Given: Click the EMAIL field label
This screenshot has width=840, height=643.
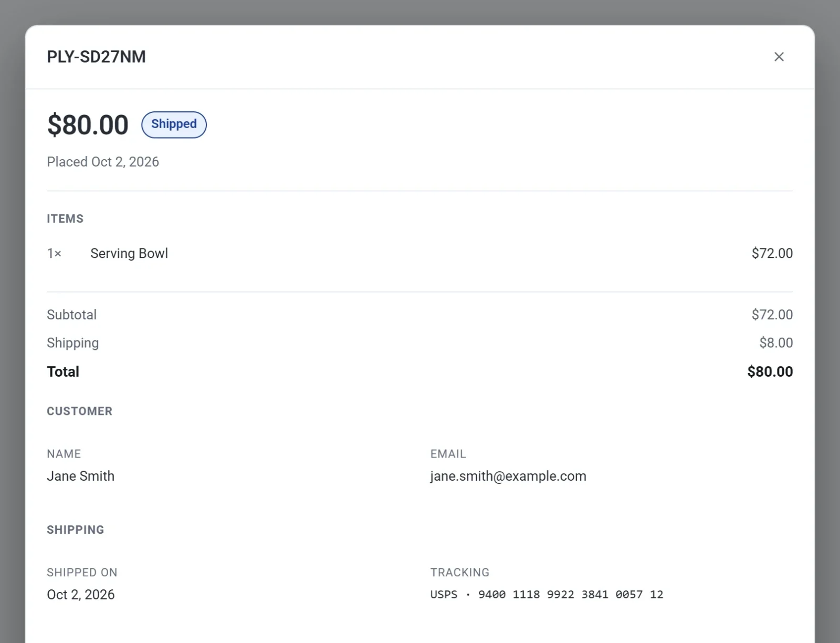Looking at the screenshot, I should click(x=448, y=454).
